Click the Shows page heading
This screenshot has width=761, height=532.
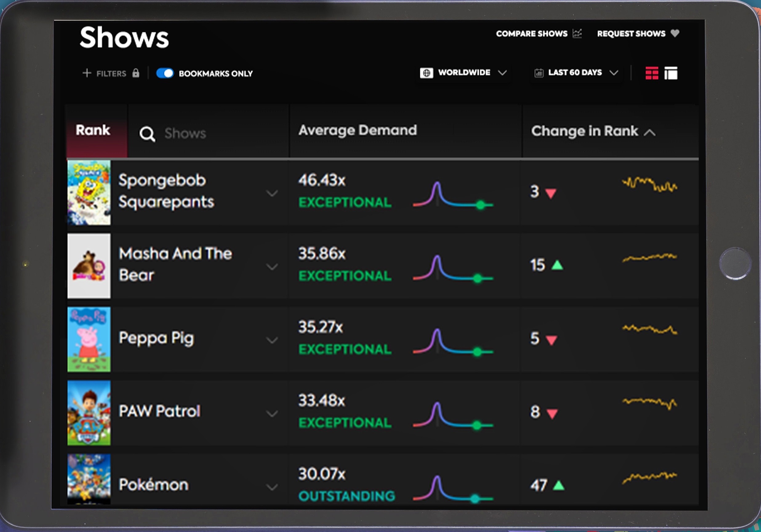tap(124, 38)
